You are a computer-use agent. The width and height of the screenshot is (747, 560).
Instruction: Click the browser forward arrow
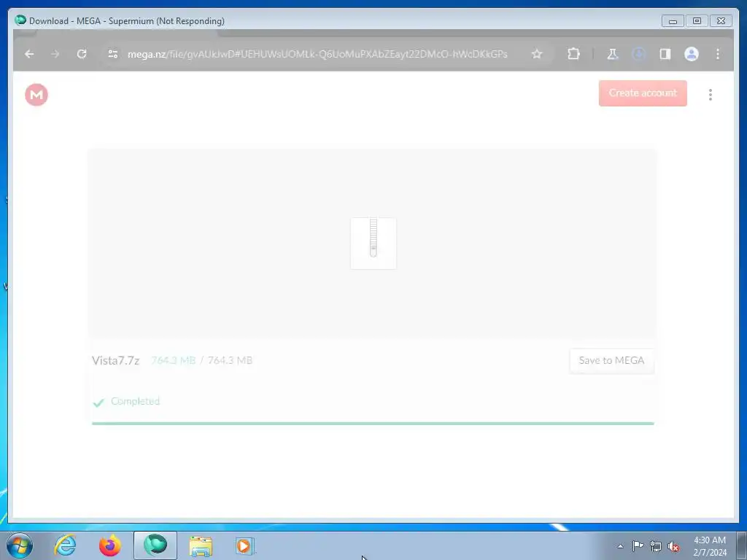coord(55,54)
